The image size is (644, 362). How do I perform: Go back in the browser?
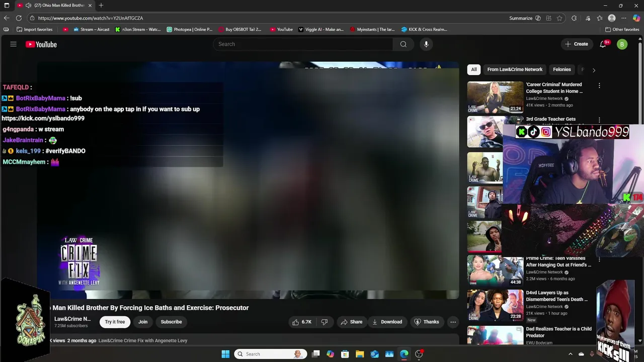point(7,18)
